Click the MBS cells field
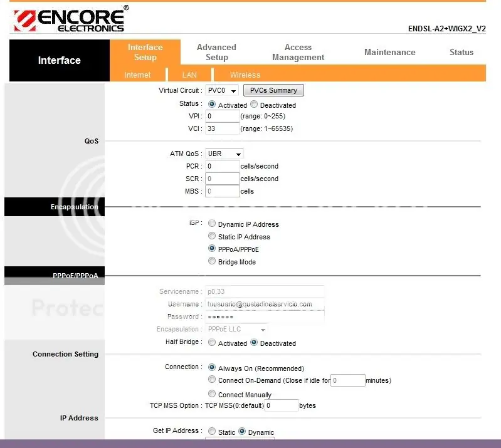 (223, 191)
